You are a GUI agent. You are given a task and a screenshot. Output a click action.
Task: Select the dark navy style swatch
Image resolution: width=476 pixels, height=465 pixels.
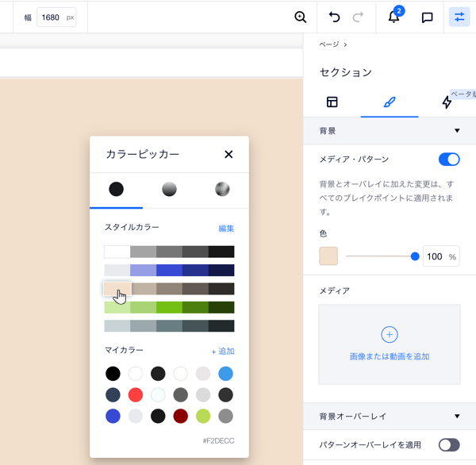pos(221,271)
